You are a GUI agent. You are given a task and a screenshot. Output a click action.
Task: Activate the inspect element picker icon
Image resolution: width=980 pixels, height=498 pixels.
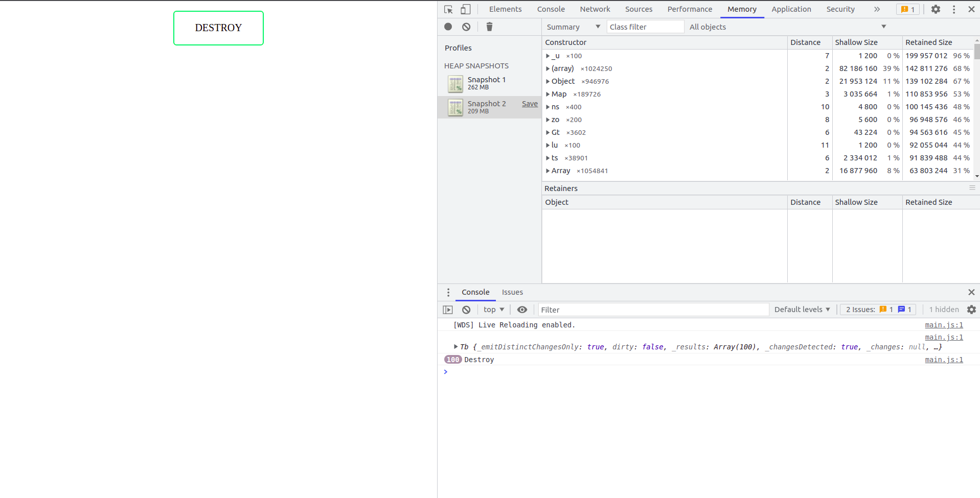point(448,9)
